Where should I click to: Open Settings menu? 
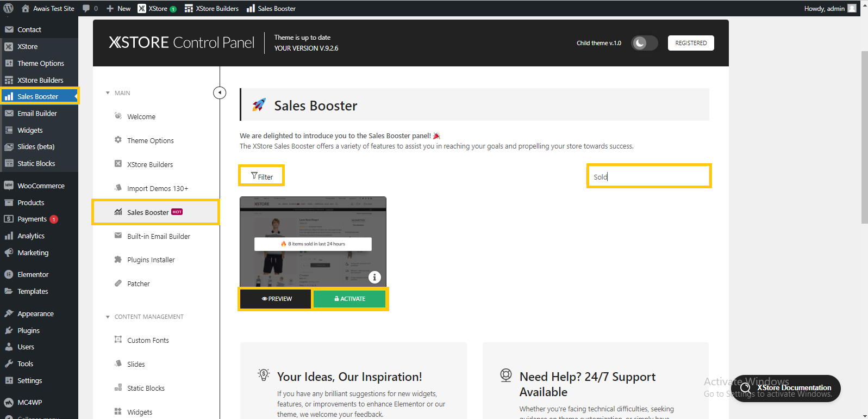click(x=39, y=380)
